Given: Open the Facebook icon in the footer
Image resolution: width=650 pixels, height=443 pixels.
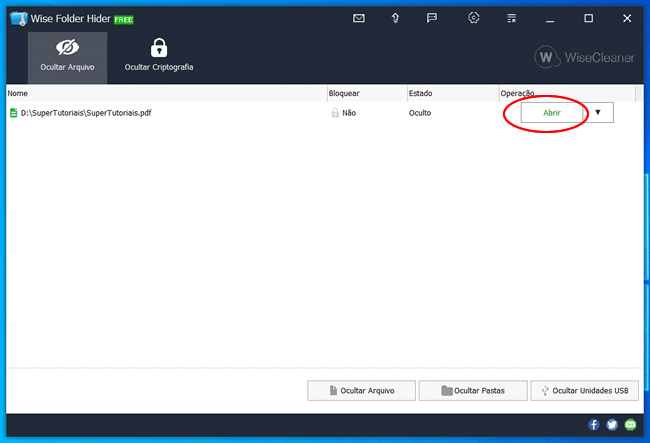Looking at the screenshot, I should pos(594,425).
